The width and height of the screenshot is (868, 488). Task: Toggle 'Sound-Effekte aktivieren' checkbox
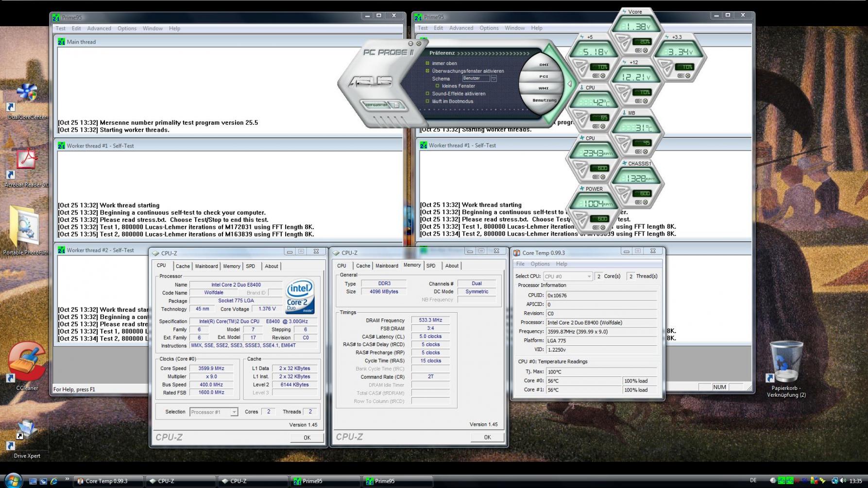(x=427, y=94)
